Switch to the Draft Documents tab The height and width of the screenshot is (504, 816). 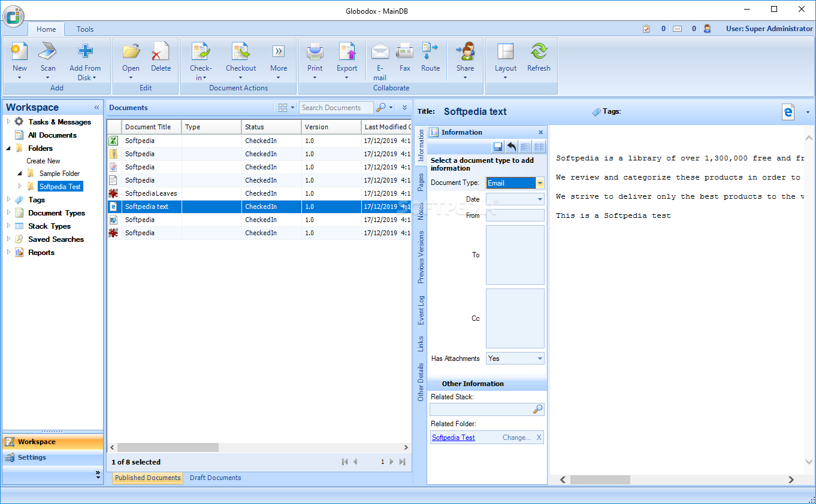click(x=215, y=478)
